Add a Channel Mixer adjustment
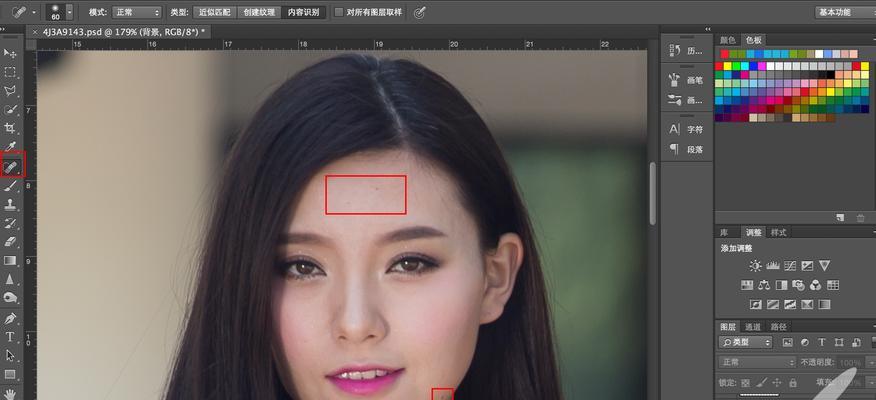The image size is (876, 400). pyautogui.click(x=816, y=285)
